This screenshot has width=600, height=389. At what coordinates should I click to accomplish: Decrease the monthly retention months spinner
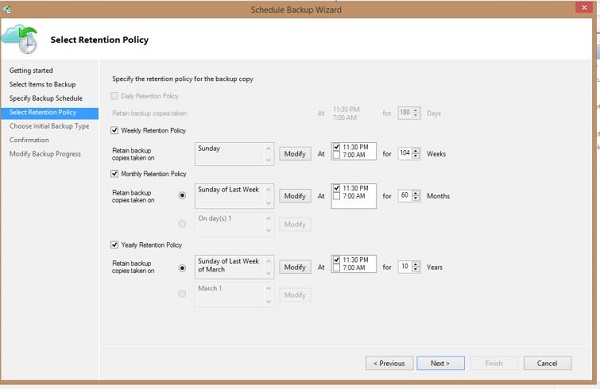pos(416,199)
